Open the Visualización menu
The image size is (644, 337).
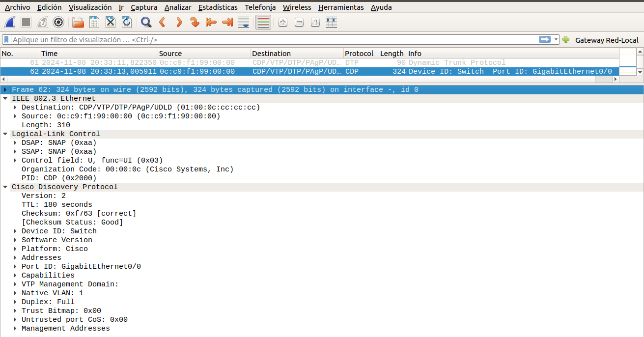(90, 7)
